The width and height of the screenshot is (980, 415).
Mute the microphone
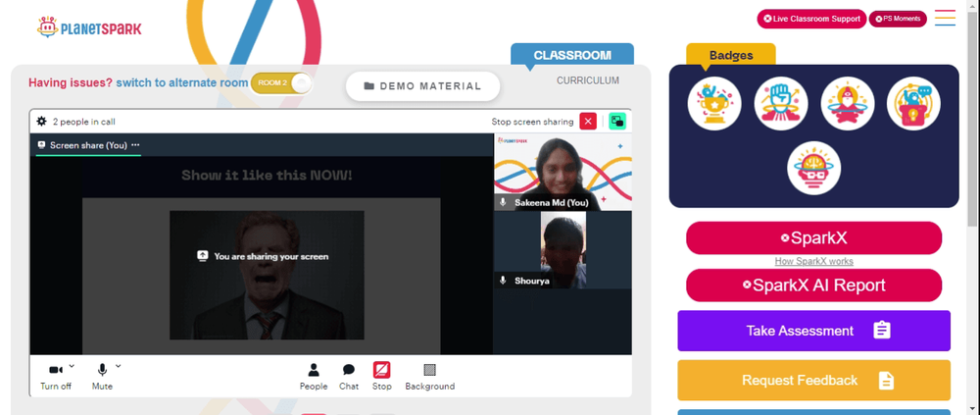[x=102, y=377]
